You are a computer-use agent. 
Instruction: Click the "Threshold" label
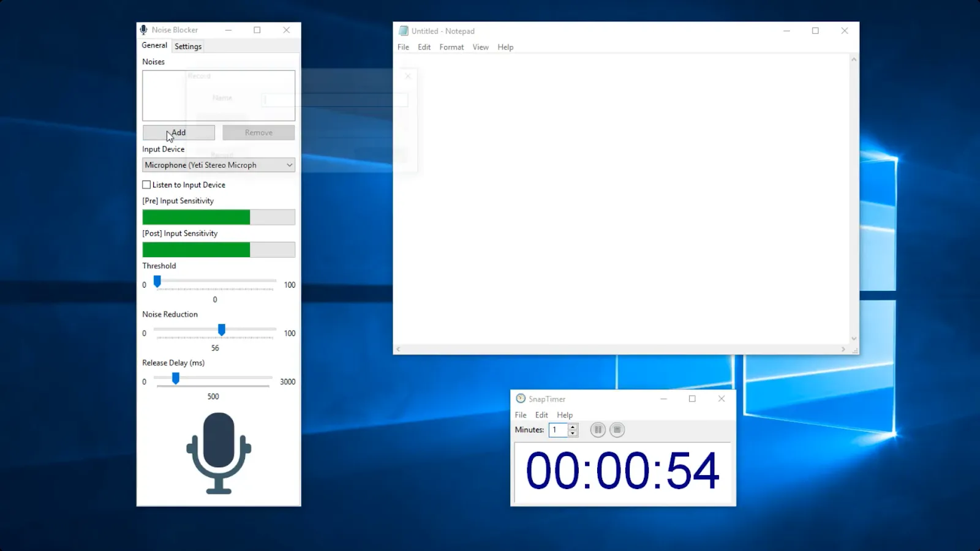click(x=159, y=266)
